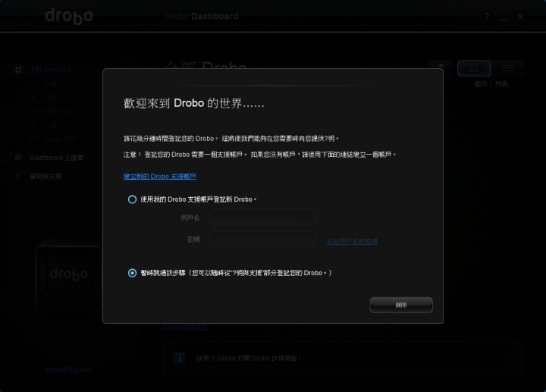Click the Drobo link below the dialog
546x392 pixels.
pyautogui.click(x=185, y=327)
